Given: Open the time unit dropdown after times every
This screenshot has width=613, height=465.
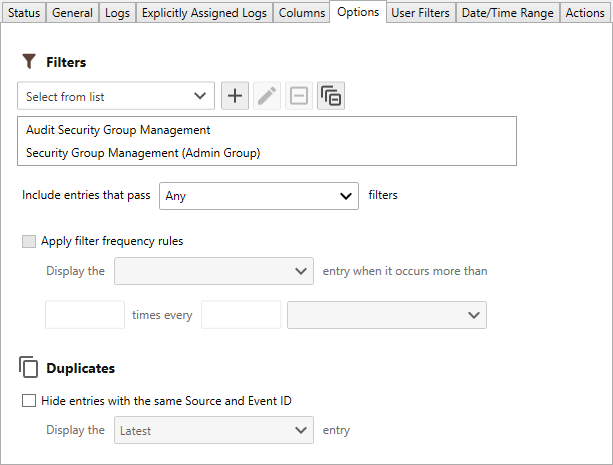Looking at the screenshot, I should point(386,315).
